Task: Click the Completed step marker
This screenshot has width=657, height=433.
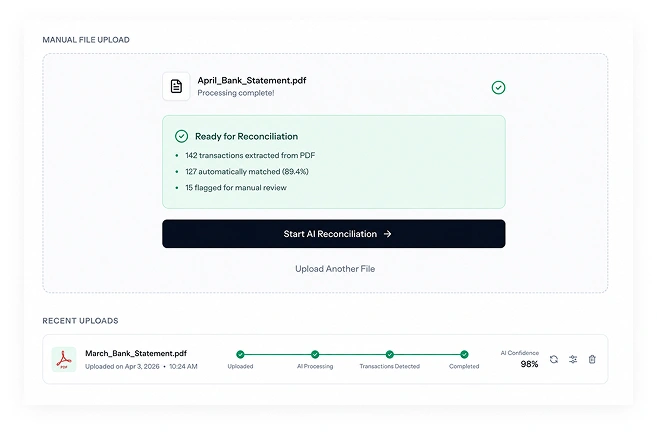Action: 464,354
